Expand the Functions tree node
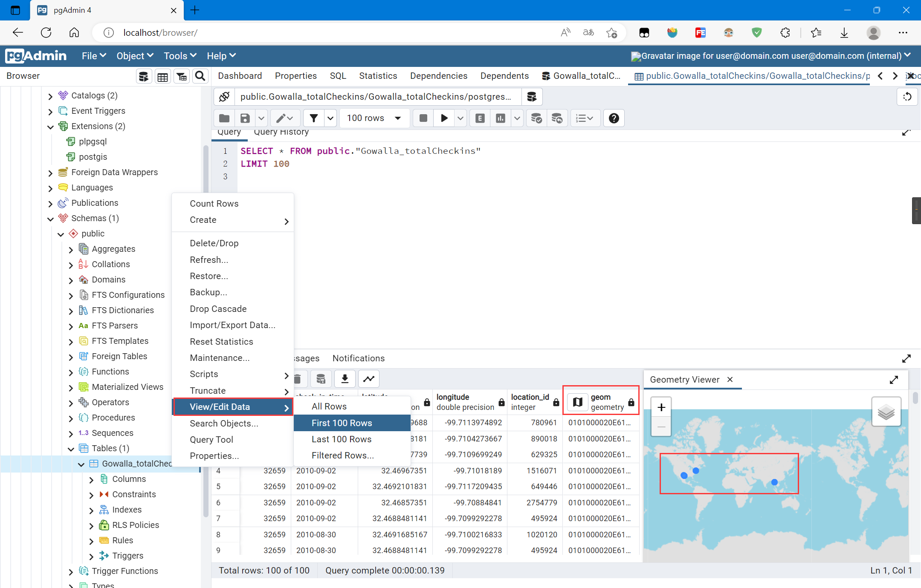Image resolution: width=921 pixels, height=588 pixels. tap(71, 372)
